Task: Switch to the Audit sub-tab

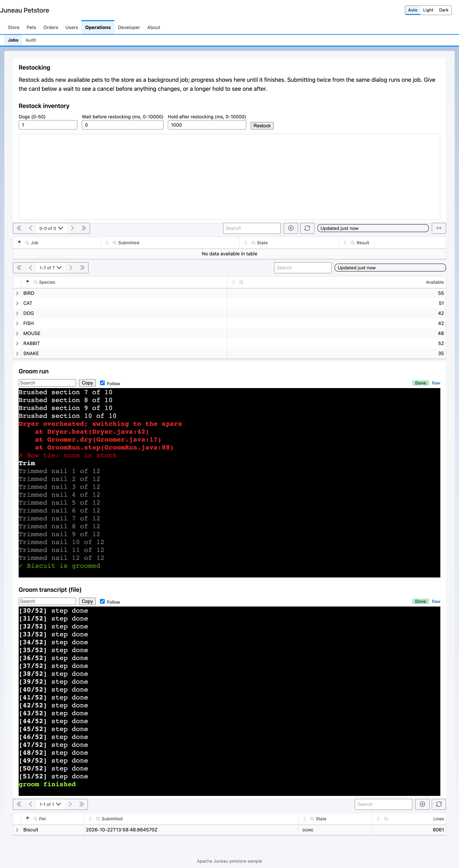Action: (x=31, y=40)
